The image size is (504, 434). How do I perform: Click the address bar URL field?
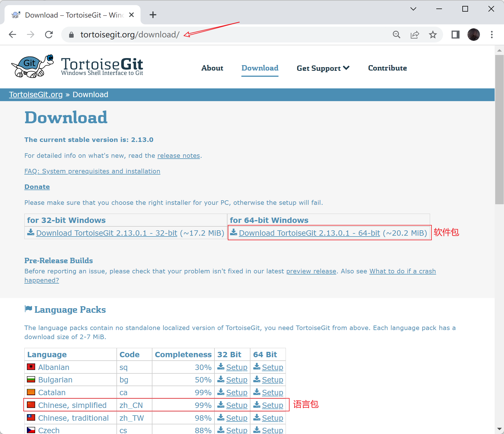(x=227, y=35)
